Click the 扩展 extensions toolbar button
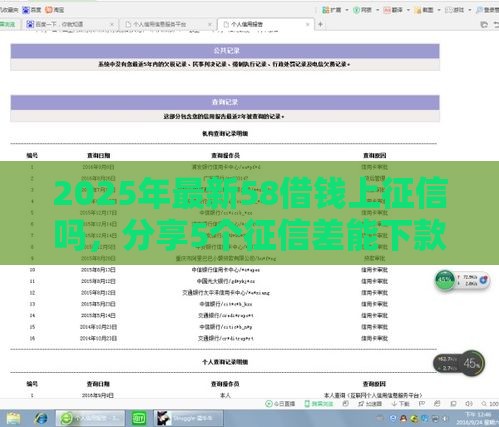Viewport: 499px width, 427px height. tap(332, 10)
